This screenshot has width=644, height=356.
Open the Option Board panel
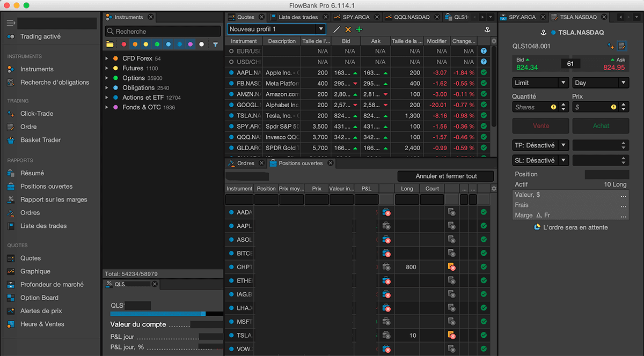pyautogui.click(x=39, y=298)
